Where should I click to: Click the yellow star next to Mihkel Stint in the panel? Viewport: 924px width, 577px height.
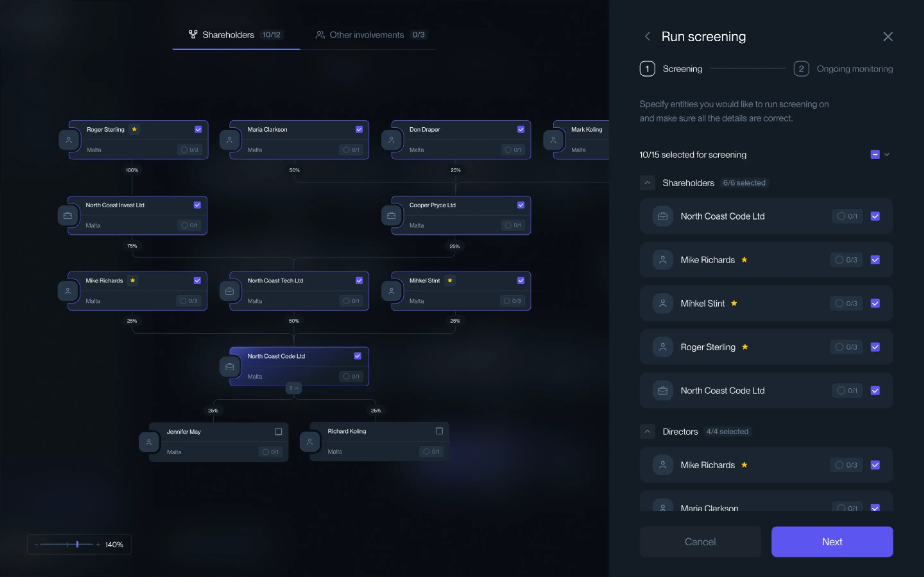[x=734, y=303]
